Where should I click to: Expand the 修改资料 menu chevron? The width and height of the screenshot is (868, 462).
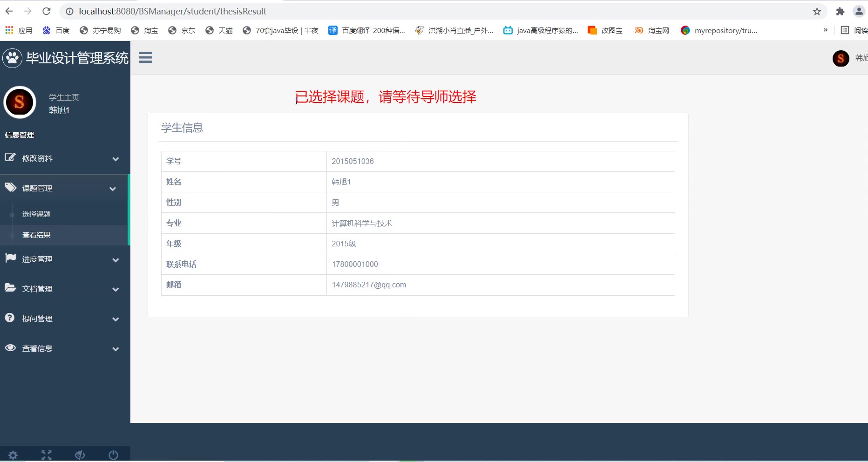pyautogui.click(x=115, y=159)
